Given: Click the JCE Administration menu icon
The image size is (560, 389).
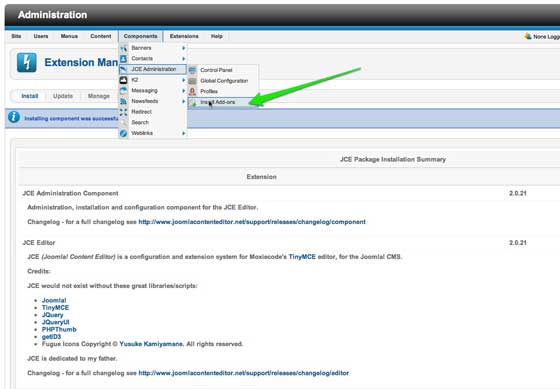Looking at the screenshot, I should tap(124, 69).
